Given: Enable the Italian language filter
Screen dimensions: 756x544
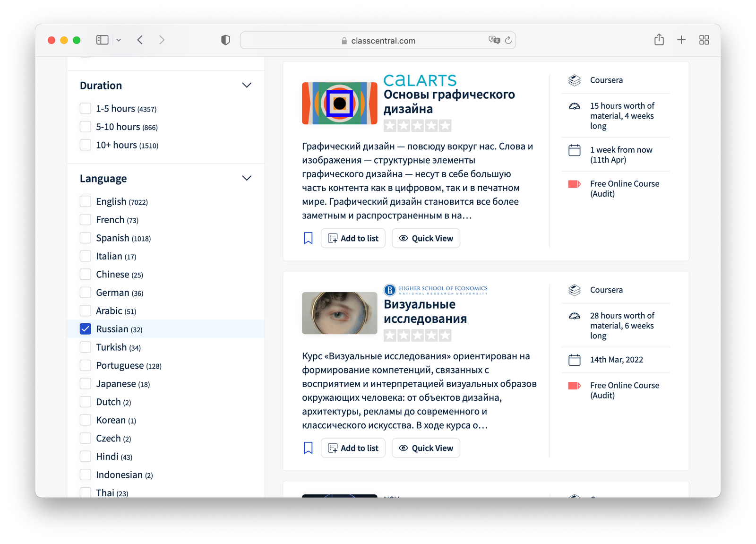Looking at the screenshot, I should coord(86,256).
